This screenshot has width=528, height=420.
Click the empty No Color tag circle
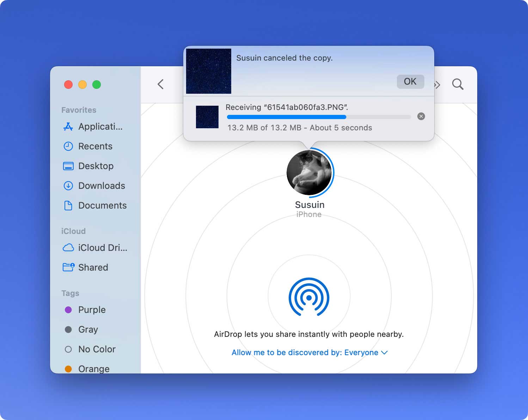click(68, 349)
